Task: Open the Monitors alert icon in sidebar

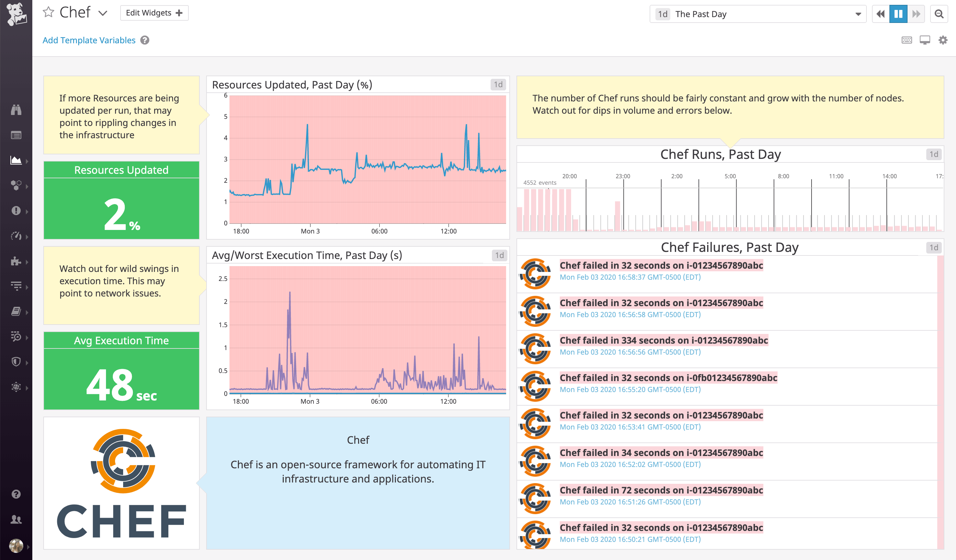Action: 16,211
